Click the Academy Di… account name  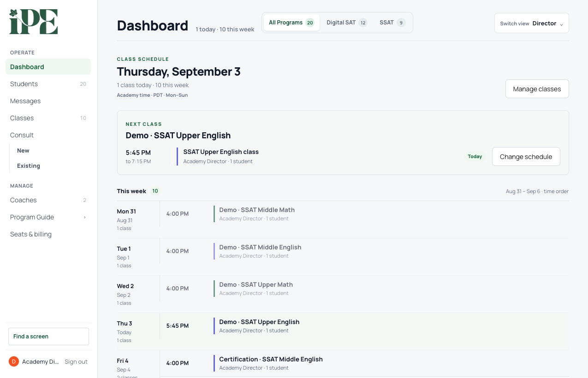click(x=41, y=362)
